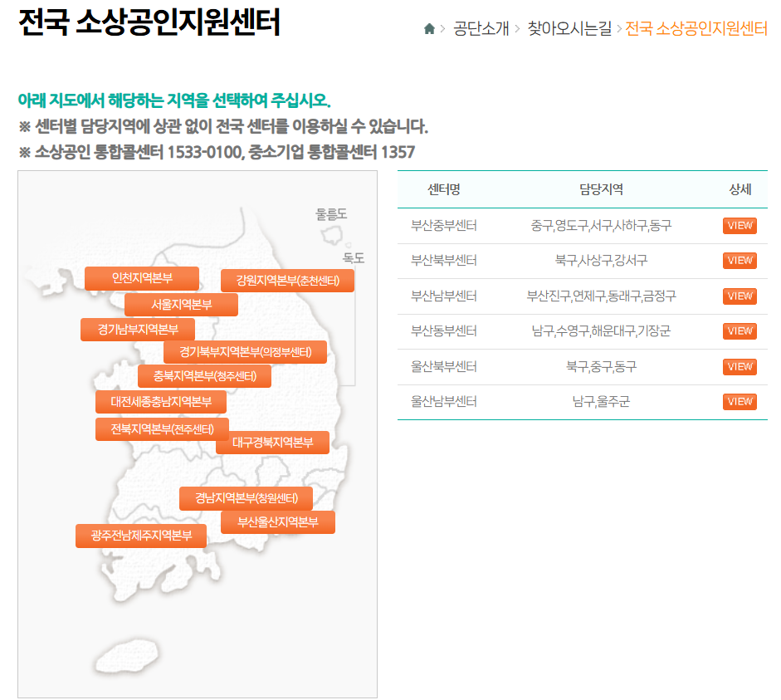Screen dimensions: 781x700
Task: Select 강원지역본부(춘천센터) on the map
Action: click(286, 280)
